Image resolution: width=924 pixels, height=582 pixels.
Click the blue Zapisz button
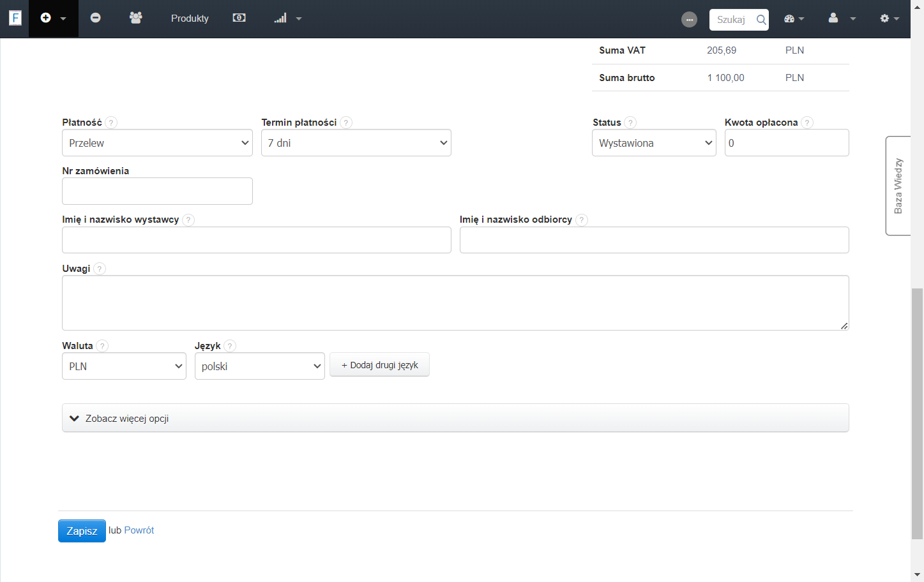pos(82,531)
